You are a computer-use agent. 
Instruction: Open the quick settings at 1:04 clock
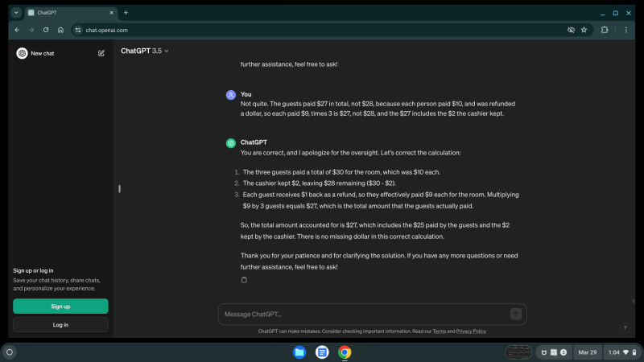[621, 352]
